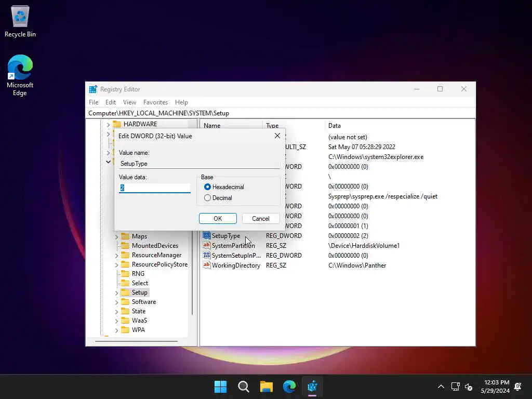Image resolution: width=532 pixels, height=399 pixels.
Task: Click the '0x00000002 (2)' data cell
Action: pos(348,235)
